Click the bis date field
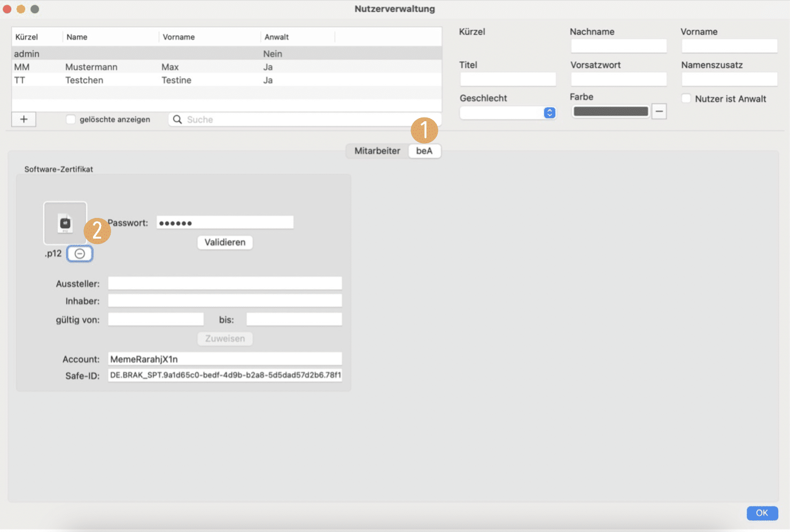 point(294,319)
